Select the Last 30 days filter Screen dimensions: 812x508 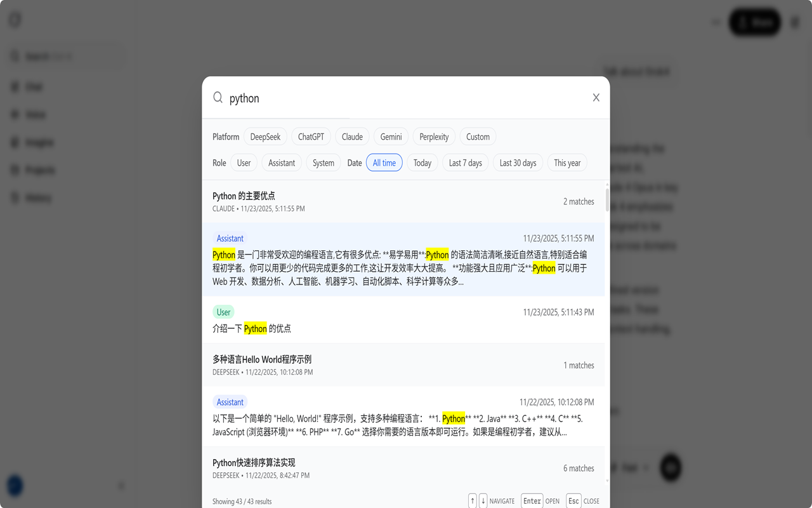(x=518, y=163)
